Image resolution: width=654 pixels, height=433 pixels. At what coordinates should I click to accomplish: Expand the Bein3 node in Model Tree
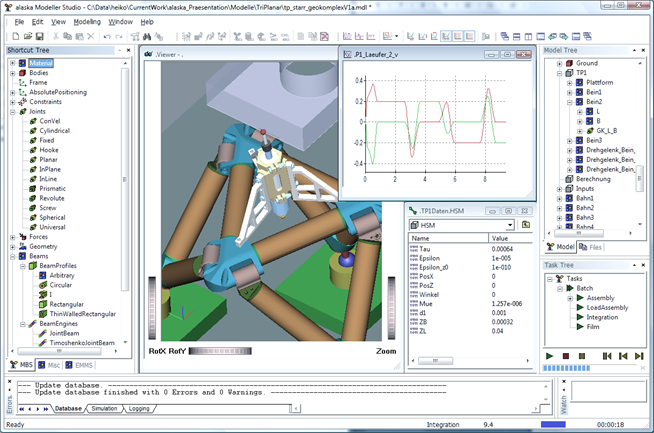[567, 140]
